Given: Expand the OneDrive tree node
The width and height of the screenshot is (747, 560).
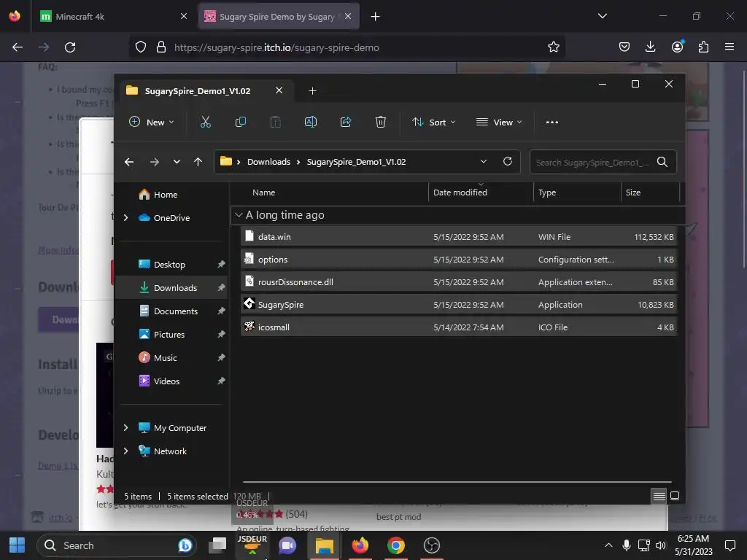Looking at the screenshot, I should point(125,217).
